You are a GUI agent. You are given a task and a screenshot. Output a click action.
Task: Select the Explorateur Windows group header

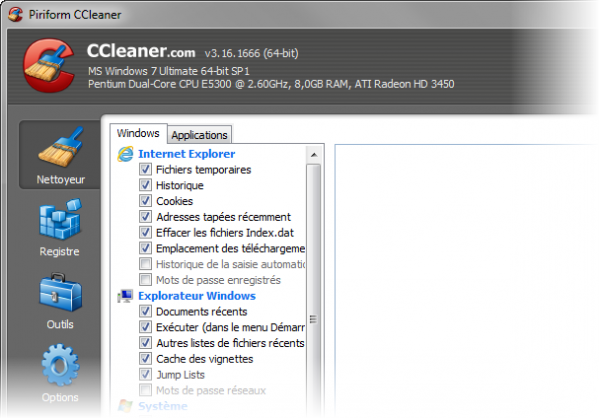point(196,296)
